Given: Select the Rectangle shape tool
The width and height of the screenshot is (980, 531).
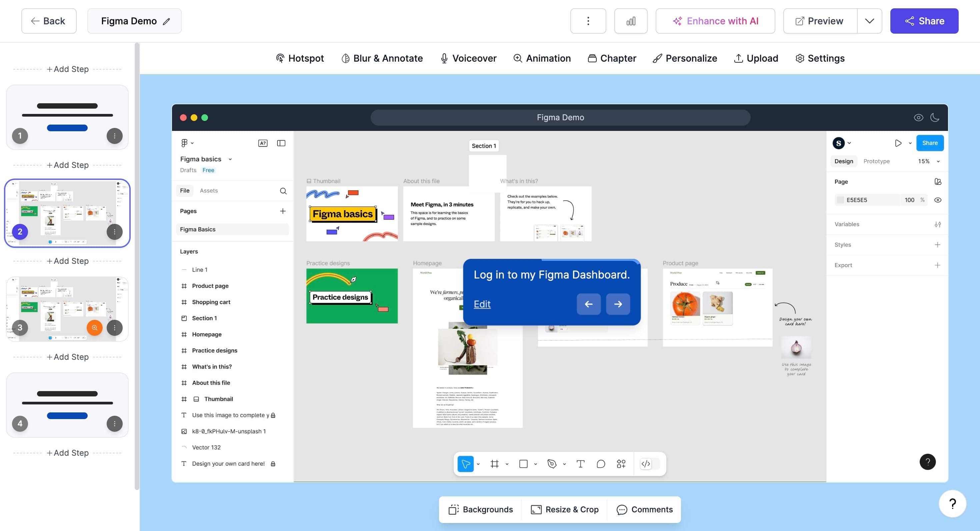Looking at the screenshot, I should pyautogui.click(x=523, y=464).
